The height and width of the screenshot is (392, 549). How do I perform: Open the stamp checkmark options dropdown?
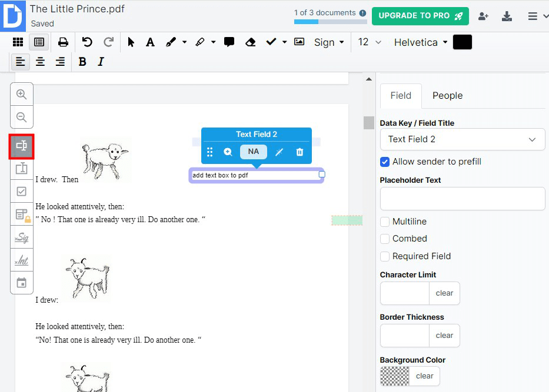[x=284, y=42]
